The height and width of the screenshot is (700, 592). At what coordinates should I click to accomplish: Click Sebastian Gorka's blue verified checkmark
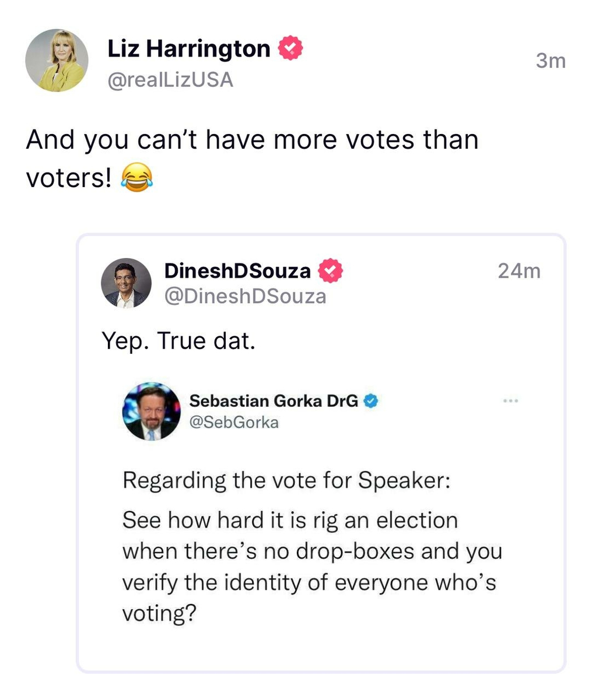pyautogui.click(x=371, y=401)
